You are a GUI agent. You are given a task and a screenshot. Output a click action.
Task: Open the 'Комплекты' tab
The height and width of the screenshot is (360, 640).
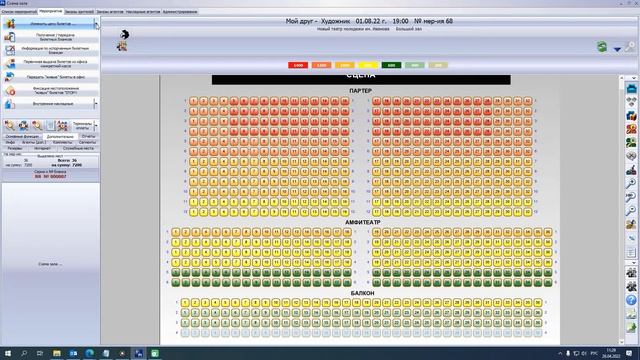(x=62, y=142)
